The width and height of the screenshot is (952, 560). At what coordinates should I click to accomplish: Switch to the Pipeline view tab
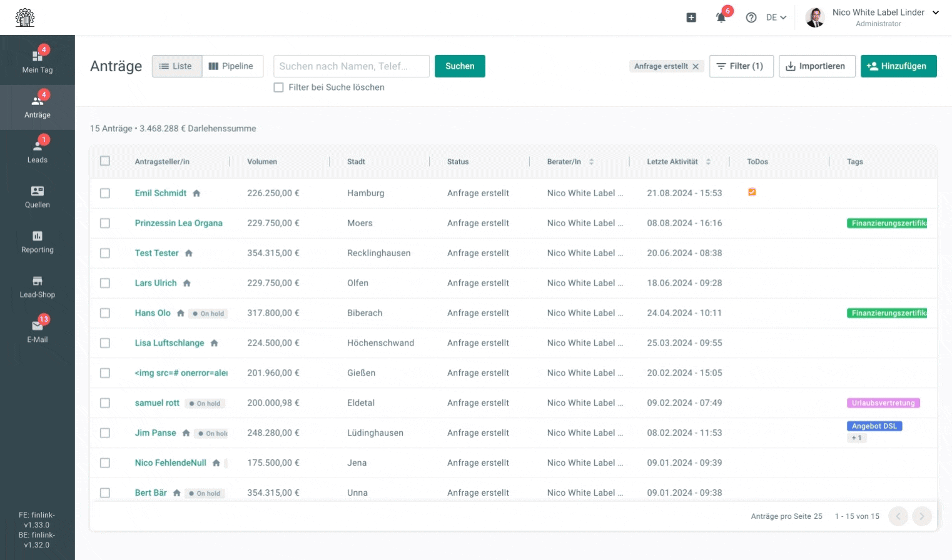tap(232, 66)
